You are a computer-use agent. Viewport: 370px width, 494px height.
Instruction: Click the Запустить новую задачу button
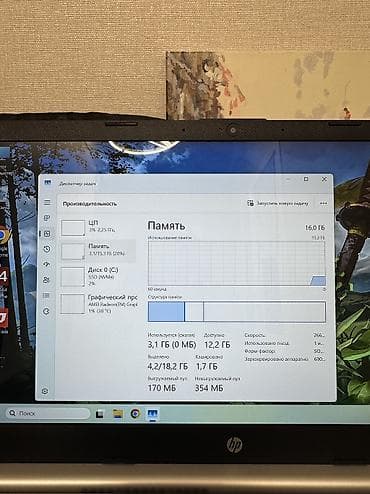point(278,203)
